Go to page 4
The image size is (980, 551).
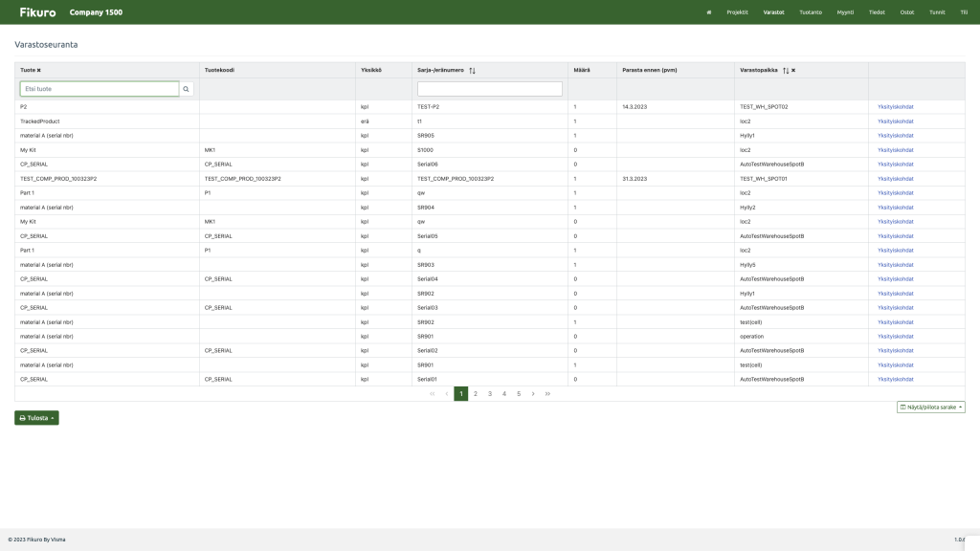click(504, 394)
